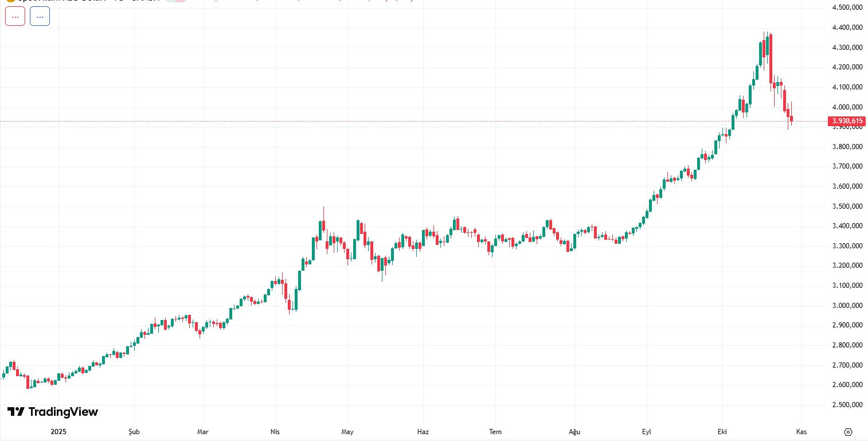
Task: Click the 3.500,000 price scale label
Action: [847, 206]
